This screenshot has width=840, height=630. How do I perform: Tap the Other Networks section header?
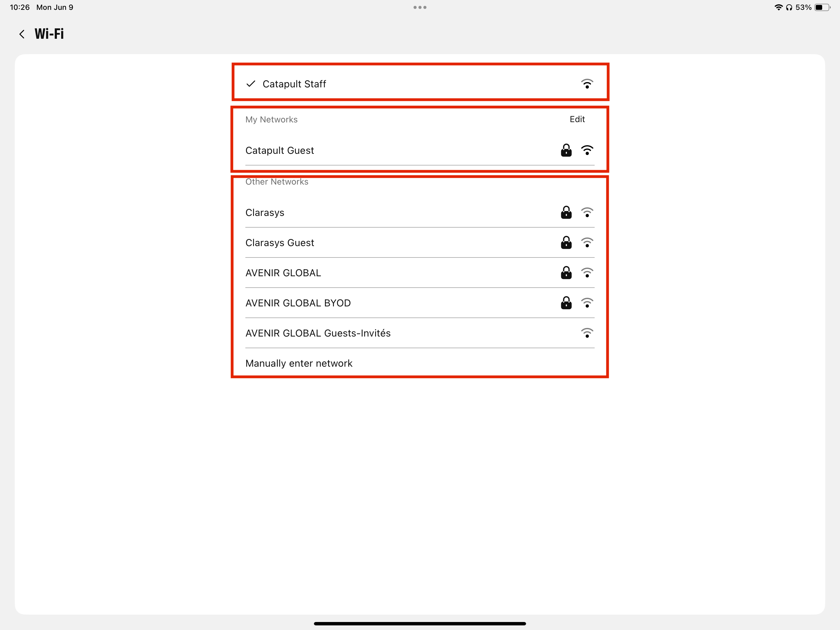[277, 181]
